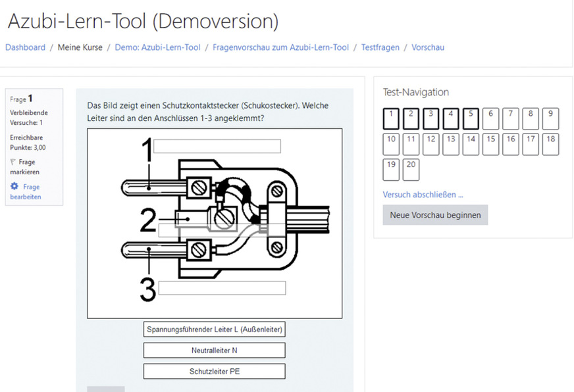The image size is (574, 392).
Task: Select Spannungsführender Leiter L answer tile
Action: coord(215,329)
